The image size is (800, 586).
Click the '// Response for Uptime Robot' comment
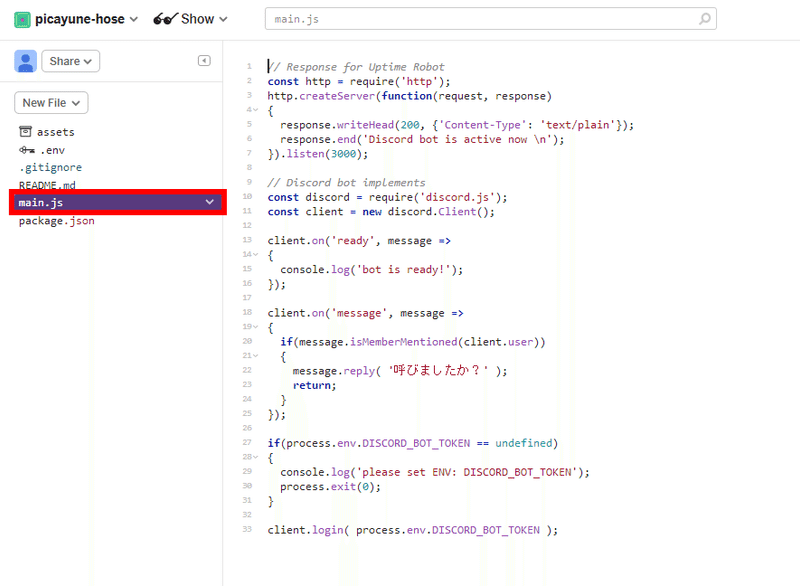pos(356,67)
